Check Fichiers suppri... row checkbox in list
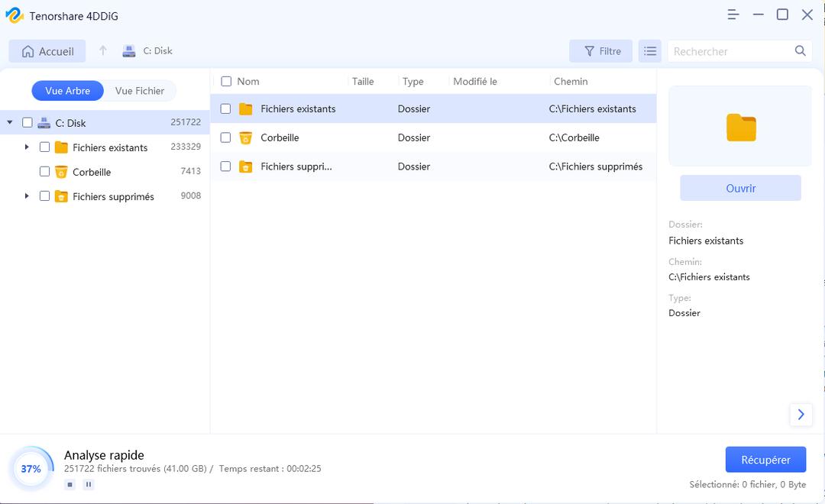 225,166
